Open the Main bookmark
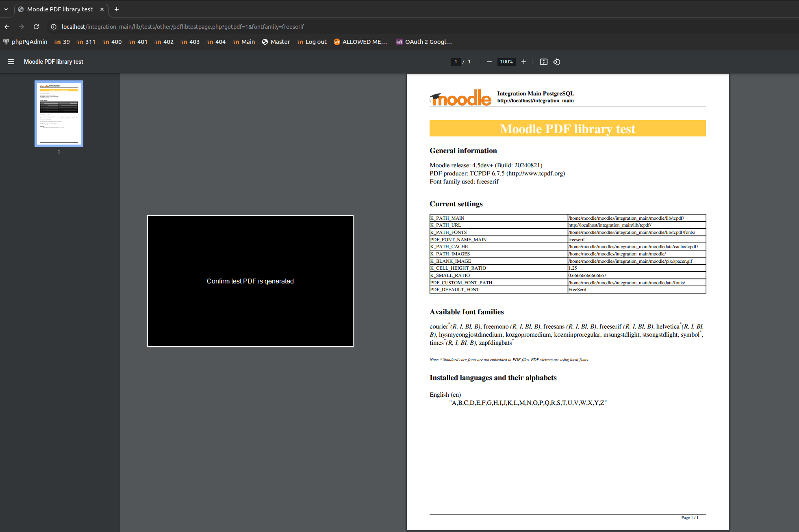The height and width of the screenshot is (532, 799). [244, 42]
